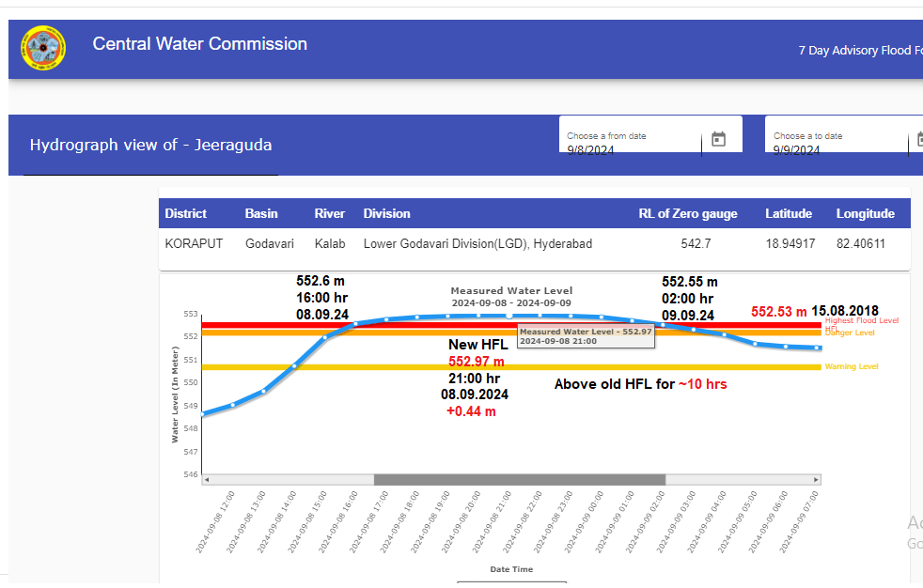Toggle the Warning Level legend label
The width and height of the screenshot is (923, 588).
(852, 366)
